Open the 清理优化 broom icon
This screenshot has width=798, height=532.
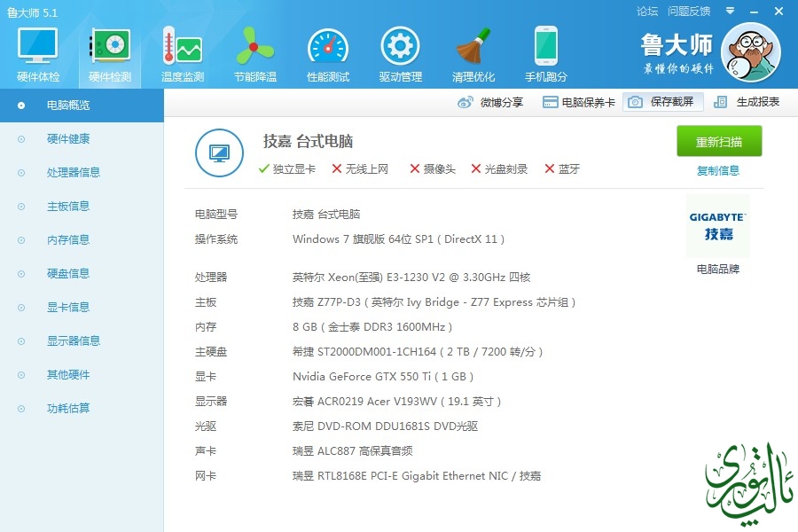coord(473,46)
